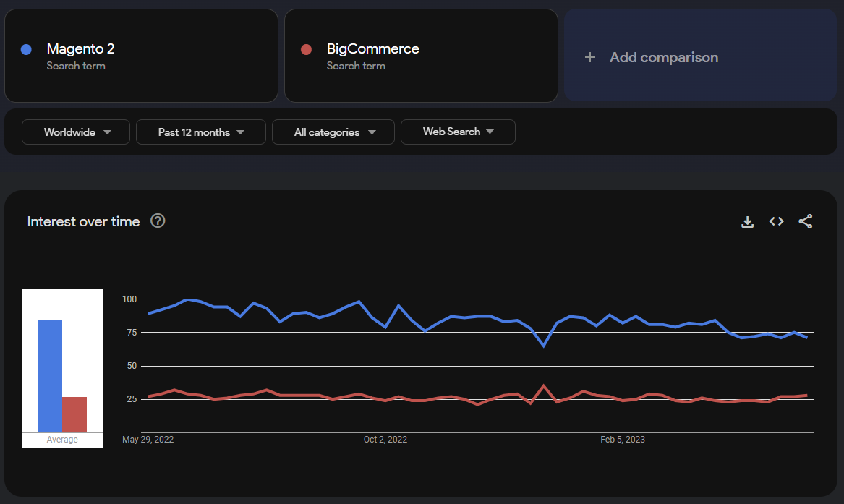Change the Past 12 months time range

click(x=201, y=132)
